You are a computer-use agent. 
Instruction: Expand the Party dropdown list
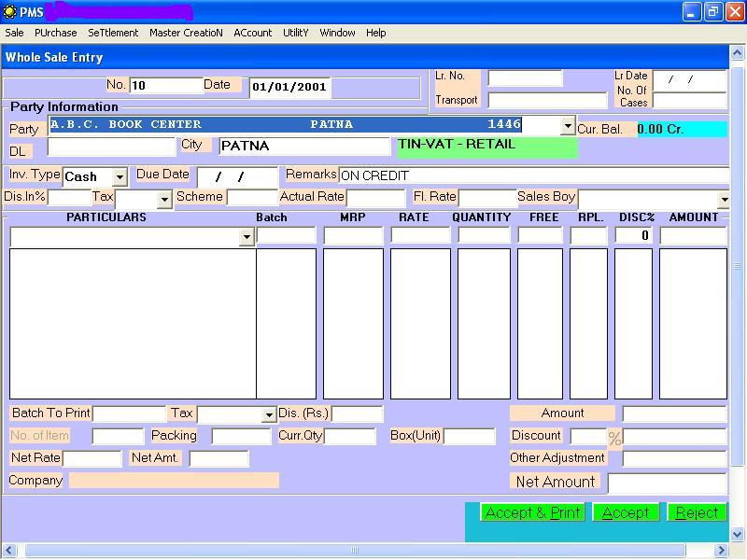click(567, 125)
